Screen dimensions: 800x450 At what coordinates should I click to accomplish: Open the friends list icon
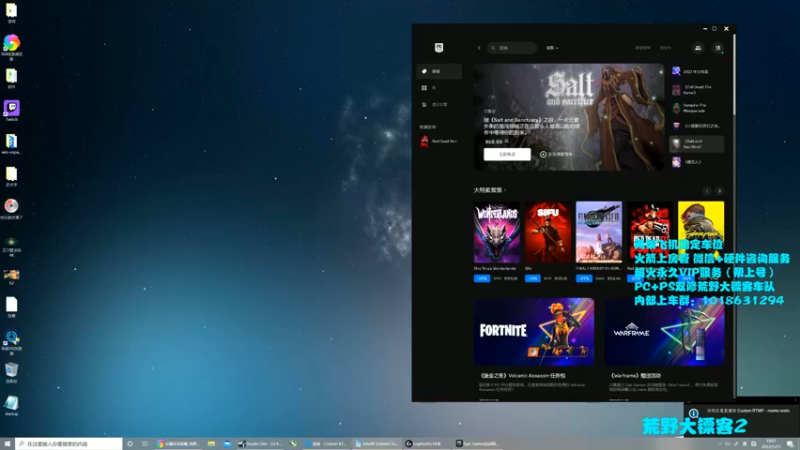[x=698, y=48]
